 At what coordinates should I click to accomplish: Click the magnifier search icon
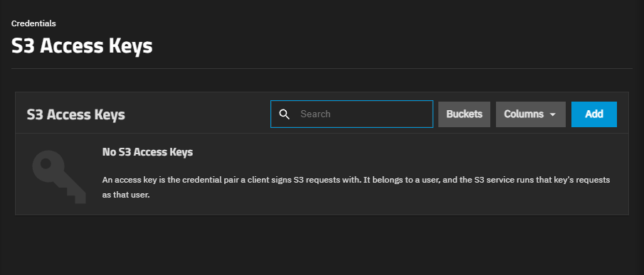click(x=284, y=114)
